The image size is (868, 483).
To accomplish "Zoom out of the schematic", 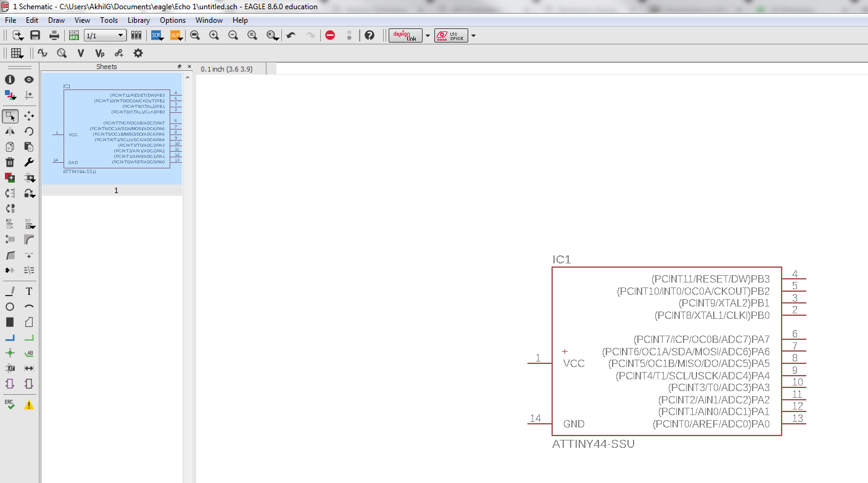I will [233, 35].
